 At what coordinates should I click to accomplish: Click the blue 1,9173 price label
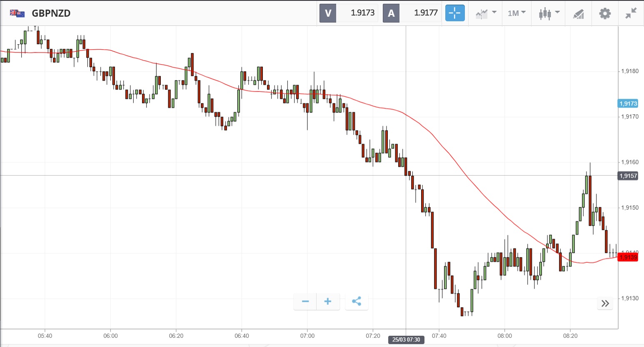click(628, 103)
